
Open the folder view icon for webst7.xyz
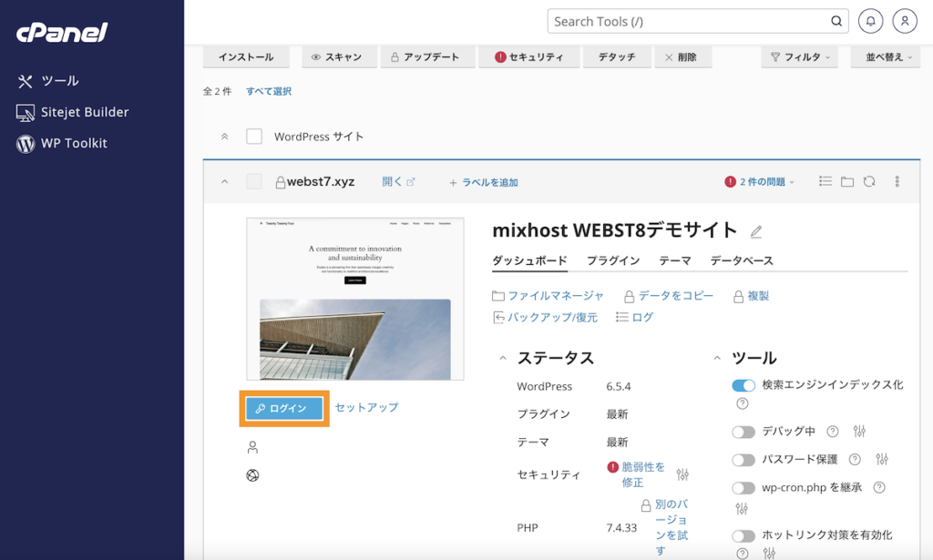point(847,181)
